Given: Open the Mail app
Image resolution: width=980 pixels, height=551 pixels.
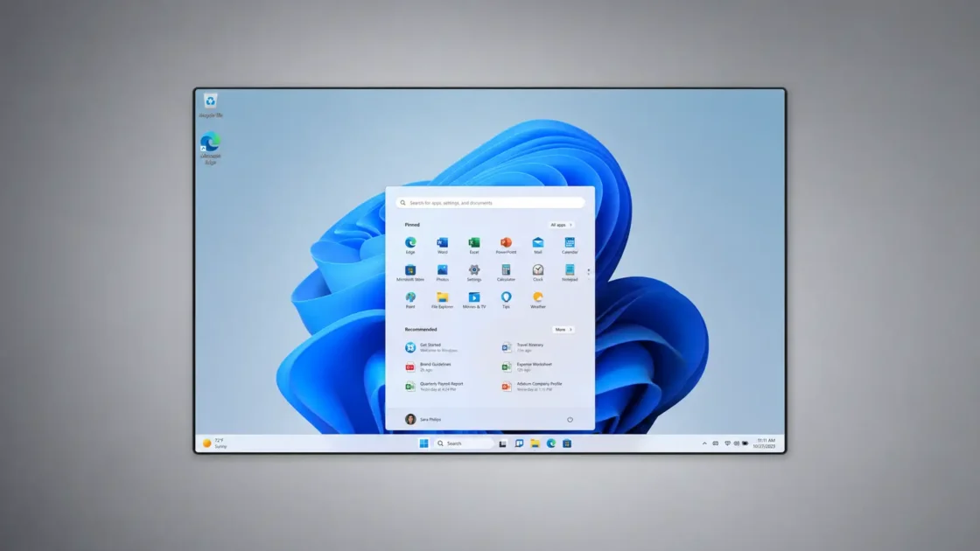Looking at the screenshot, I should [x=537, y=245].
